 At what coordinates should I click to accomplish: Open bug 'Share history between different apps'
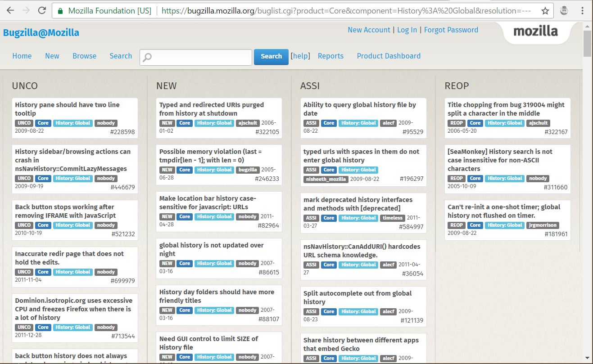(361, 344)
